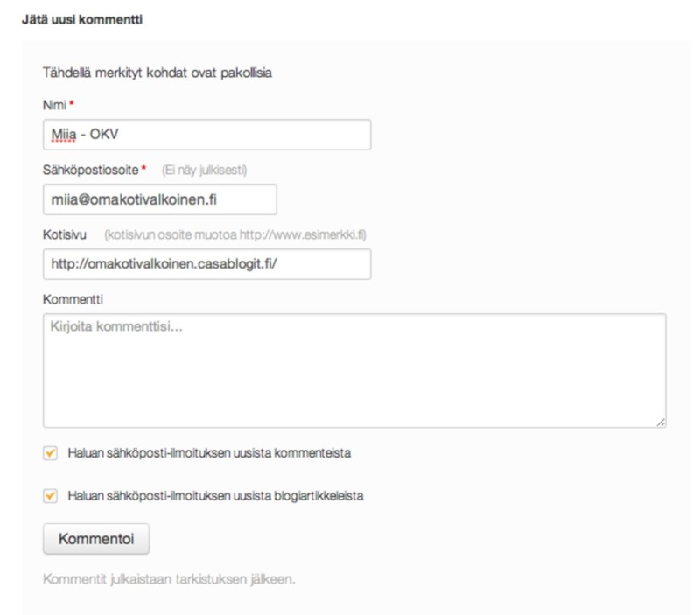This screenshot has width=700, height=615.
Task: Click the Sähköpostiosoite field label
Action: (91, 170)
